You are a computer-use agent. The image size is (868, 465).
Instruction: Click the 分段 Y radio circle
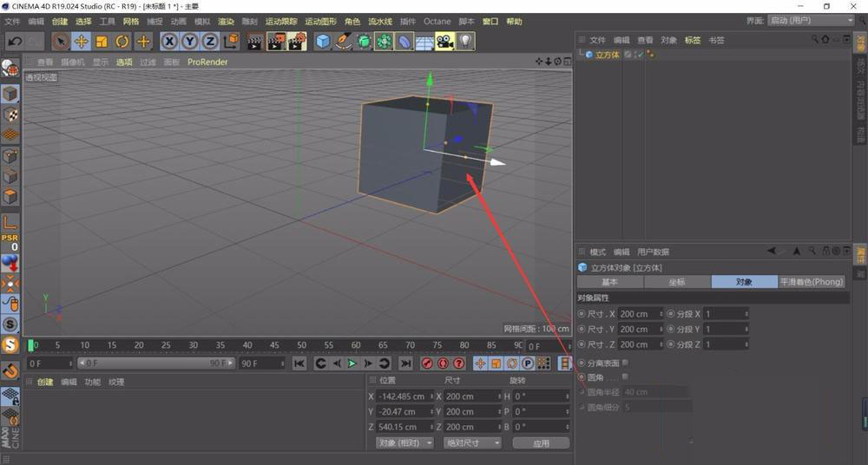(670, 329)
